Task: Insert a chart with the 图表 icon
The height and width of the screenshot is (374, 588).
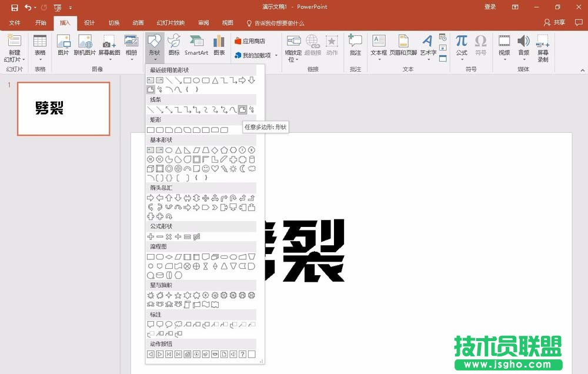Action: click(219, 45)
